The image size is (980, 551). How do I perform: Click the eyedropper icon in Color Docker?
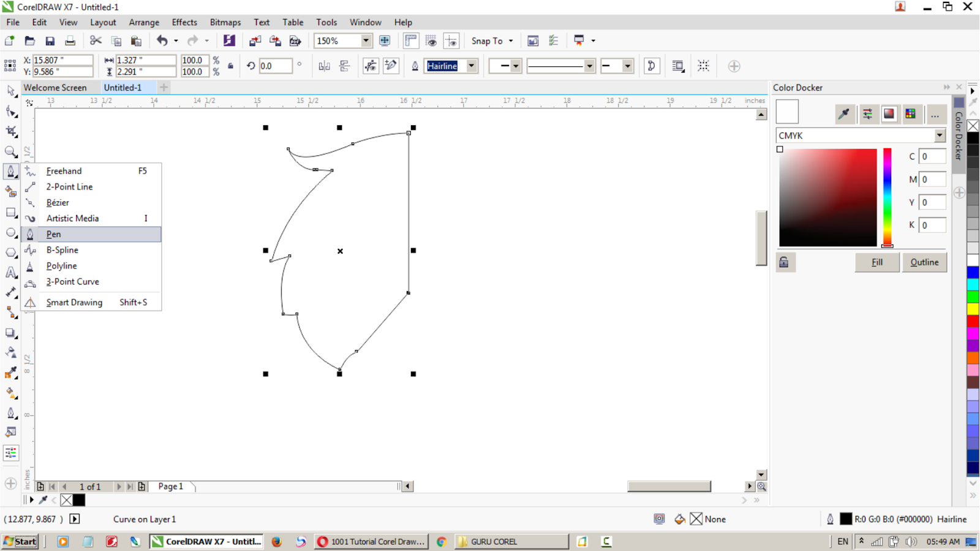click(x=844, y=113)
